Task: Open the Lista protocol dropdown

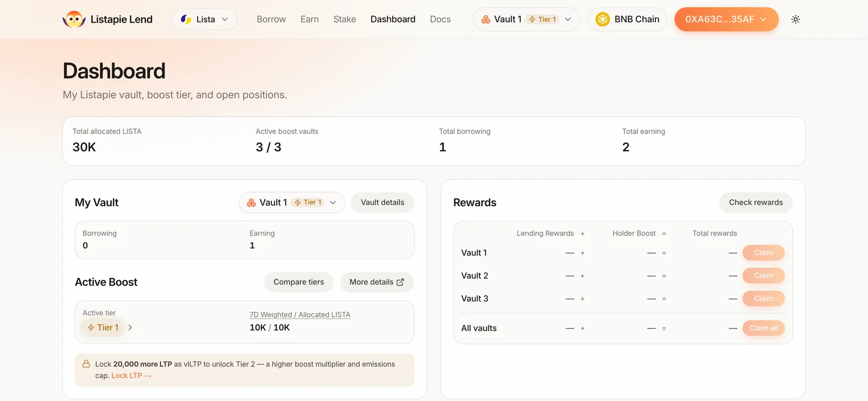Action: tap(205, 20)
